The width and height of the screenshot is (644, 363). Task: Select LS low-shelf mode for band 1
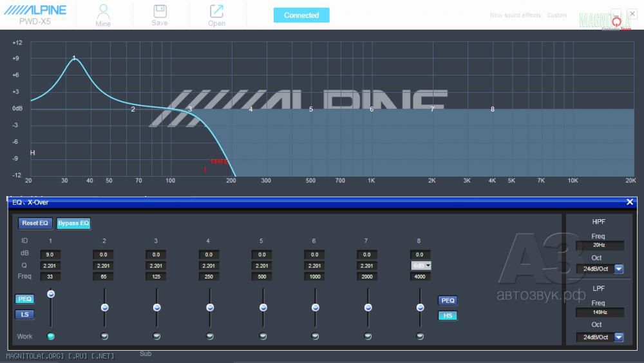coord(24,315)
